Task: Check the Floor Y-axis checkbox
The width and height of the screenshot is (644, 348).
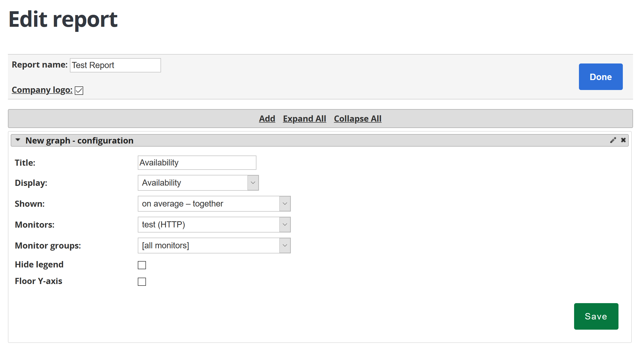Action: (x=142, y=282)
